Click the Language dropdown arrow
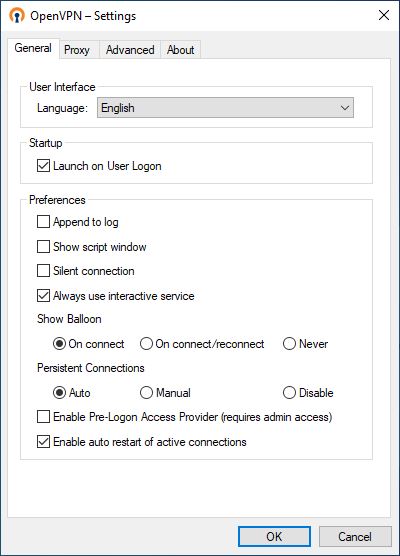Image resolution: width=400 pixels, height=556 pixels. (x=345, y=108)
